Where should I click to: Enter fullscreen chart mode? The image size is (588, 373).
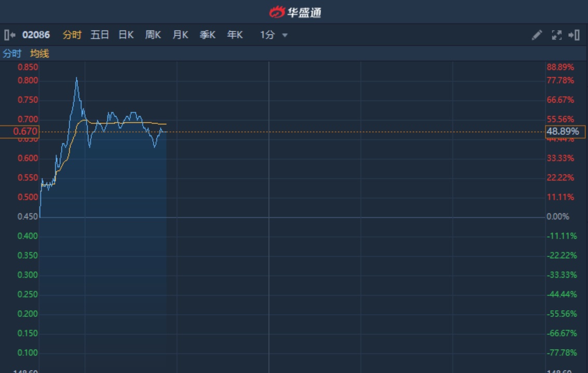tap(556, 35)
